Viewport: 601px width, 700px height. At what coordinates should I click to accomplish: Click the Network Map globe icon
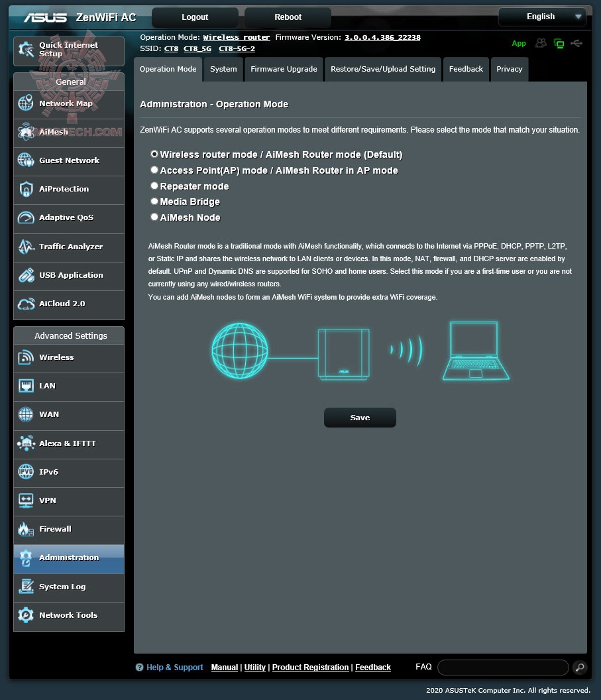26,103
